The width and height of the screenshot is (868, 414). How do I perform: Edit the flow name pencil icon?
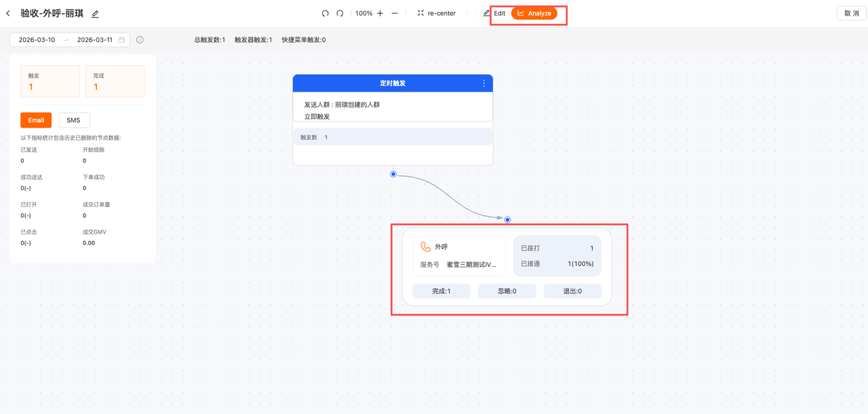95,14
